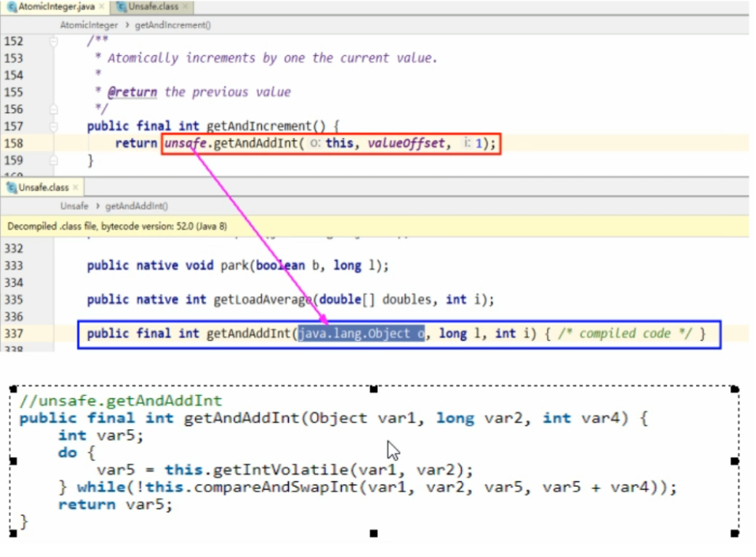Collapse getAndIncrement method fold at line 157
The height and width of the screenshot is (557, 756).
pos(54,126)
